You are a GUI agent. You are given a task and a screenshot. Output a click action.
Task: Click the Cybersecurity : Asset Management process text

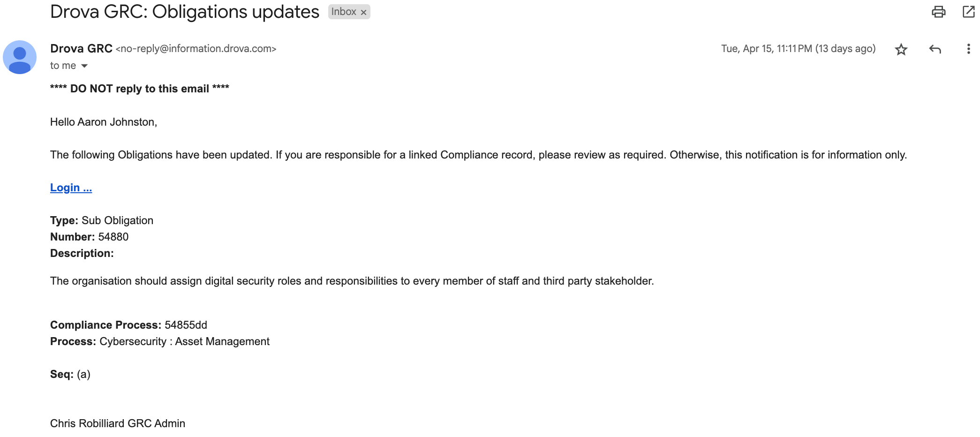click(x=184, y=341)
